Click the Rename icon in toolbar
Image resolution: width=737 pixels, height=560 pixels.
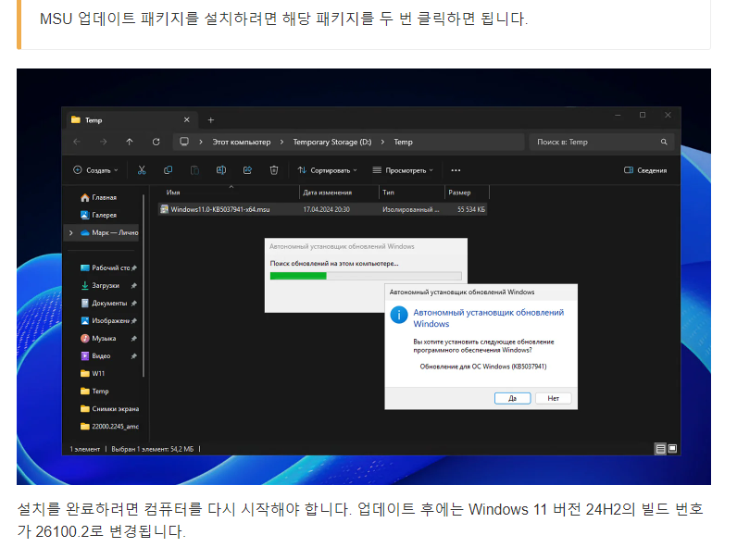coord(221,170)
